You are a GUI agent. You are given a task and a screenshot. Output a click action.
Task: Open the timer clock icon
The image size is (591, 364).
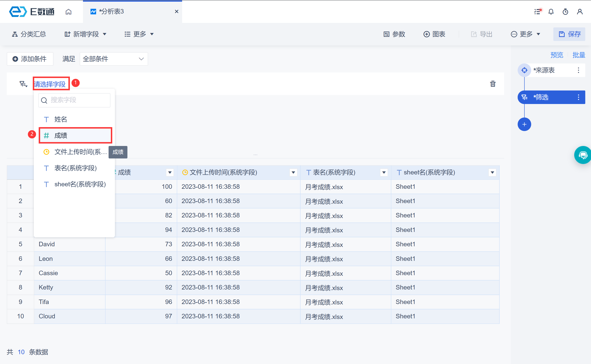565,11
